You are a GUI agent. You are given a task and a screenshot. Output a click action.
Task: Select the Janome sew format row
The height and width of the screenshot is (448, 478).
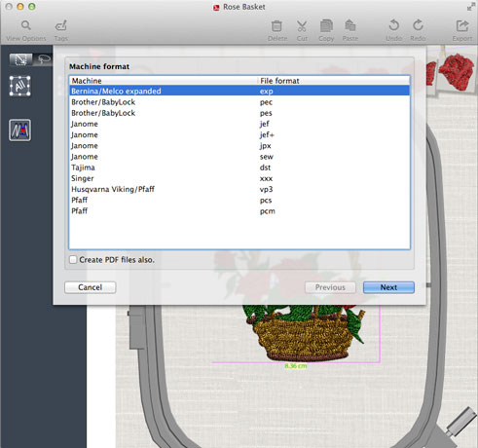(239, 157)
